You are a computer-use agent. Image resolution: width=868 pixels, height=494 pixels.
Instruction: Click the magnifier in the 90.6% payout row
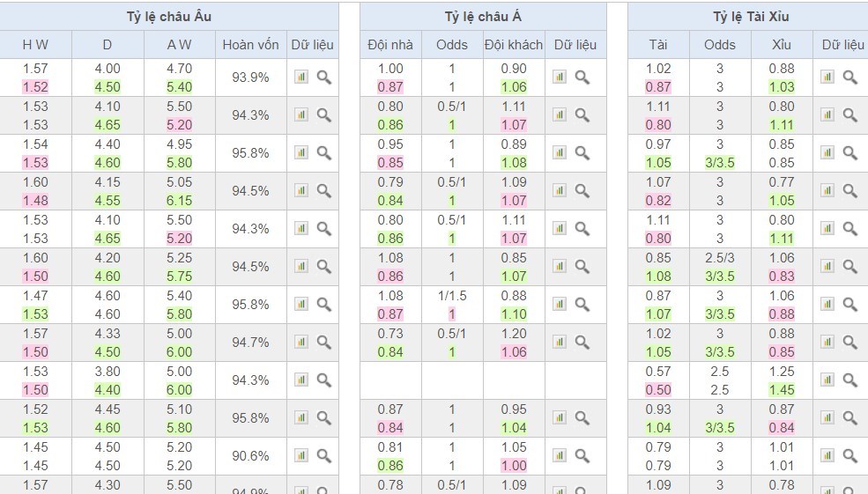[323, 456]
